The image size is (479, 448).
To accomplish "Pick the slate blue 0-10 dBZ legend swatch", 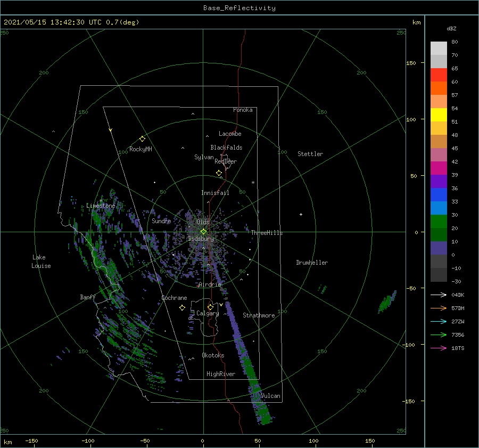I will [439, 248].
